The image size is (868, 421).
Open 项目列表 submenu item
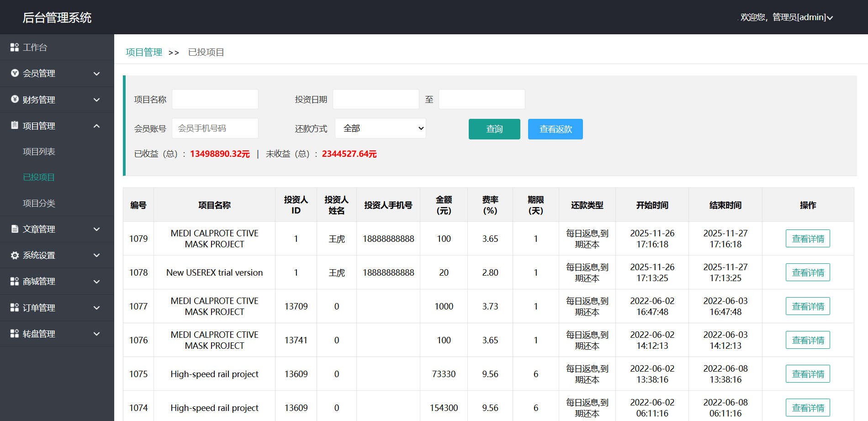point(39,151)
